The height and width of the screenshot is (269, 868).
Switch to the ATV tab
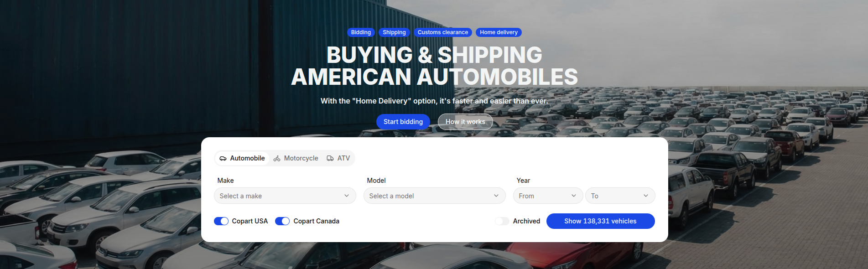(x=338, y=158)
